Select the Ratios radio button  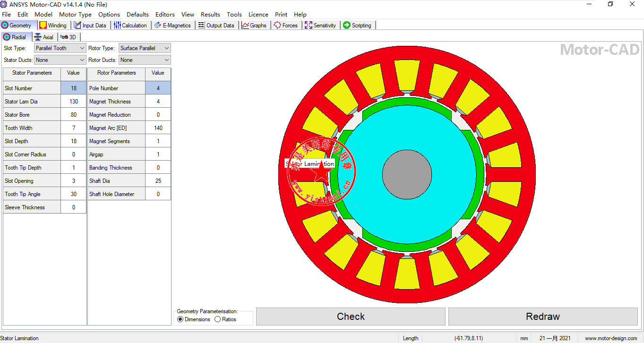(217, 319)
